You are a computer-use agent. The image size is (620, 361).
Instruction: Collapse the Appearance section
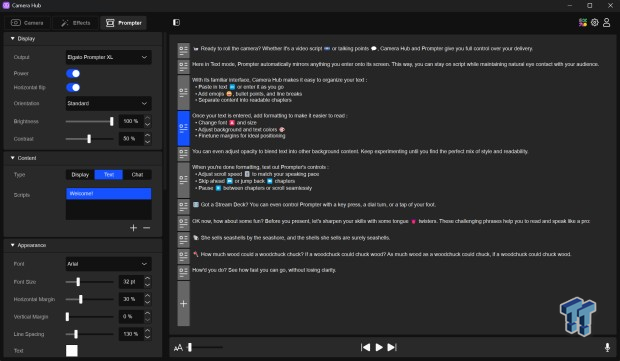(x=12, y=245)
